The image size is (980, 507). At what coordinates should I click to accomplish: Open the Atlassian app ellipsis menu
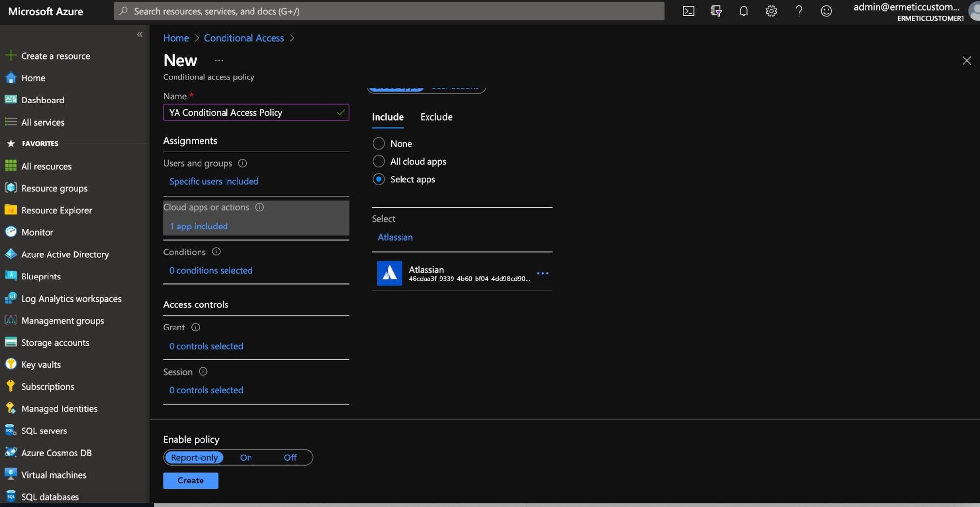[542, 273]
